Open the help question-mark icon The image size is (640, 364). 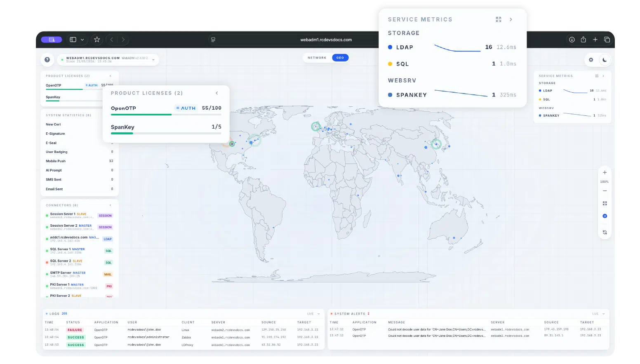47,60
